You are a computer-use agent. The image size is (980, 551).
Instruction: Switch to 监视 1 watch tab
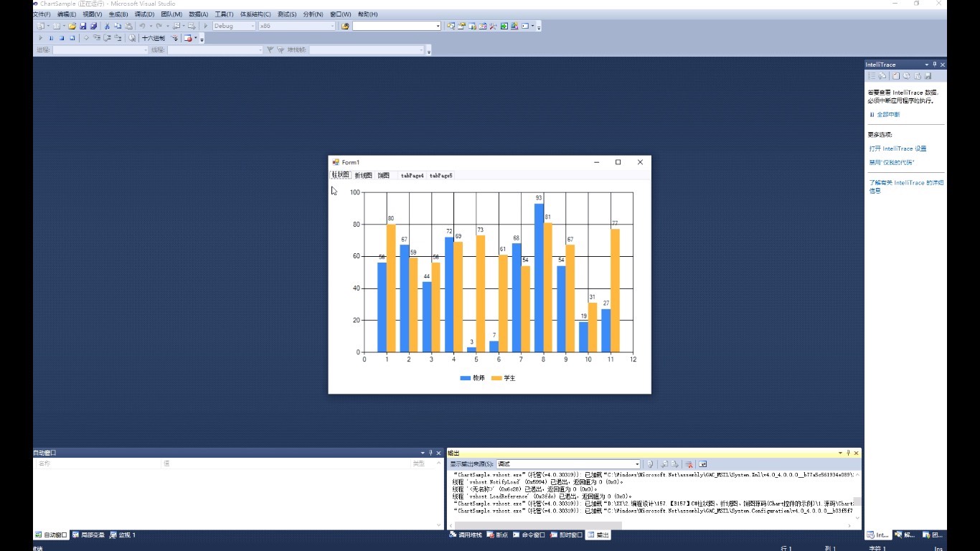click(x=123, y=535)
